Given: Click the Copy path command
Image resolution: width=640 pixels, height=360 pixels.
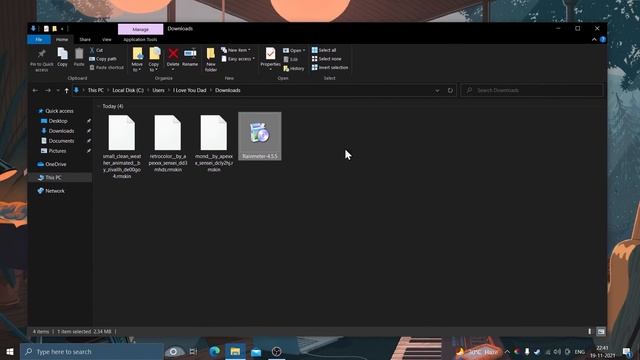Looking at the screenshot, I should pos(103,59).
